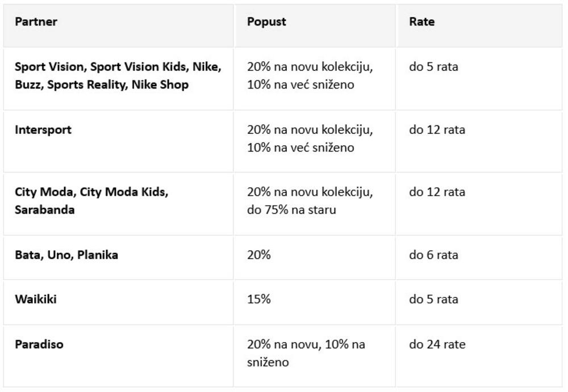Image resolution: width=568 pixels, height=392 pixels.
Task: Click 'do 6 rata' installments cell
Action: tap(433, 255)
